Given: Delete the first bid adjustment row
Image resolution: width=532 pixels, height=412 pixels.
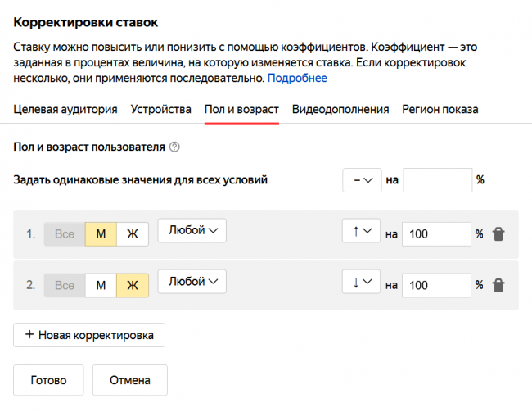Looking at the screenshot, I should coord(499,234).
